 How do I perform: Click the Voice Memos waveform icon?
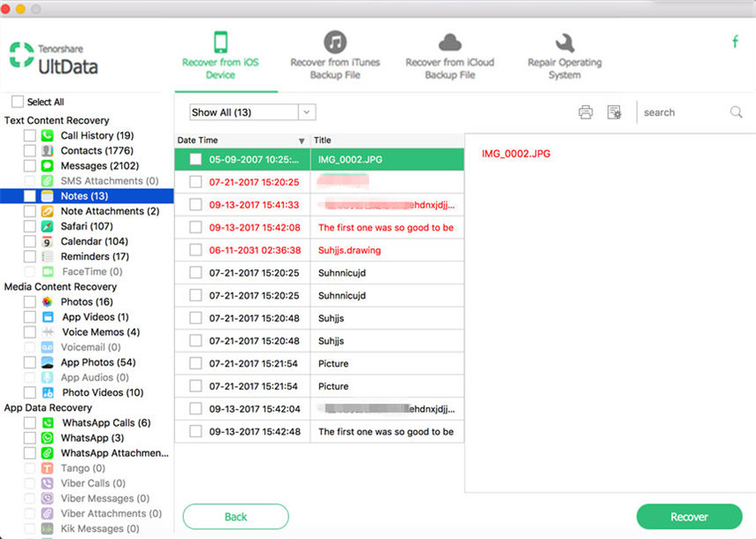click(47, 332)
